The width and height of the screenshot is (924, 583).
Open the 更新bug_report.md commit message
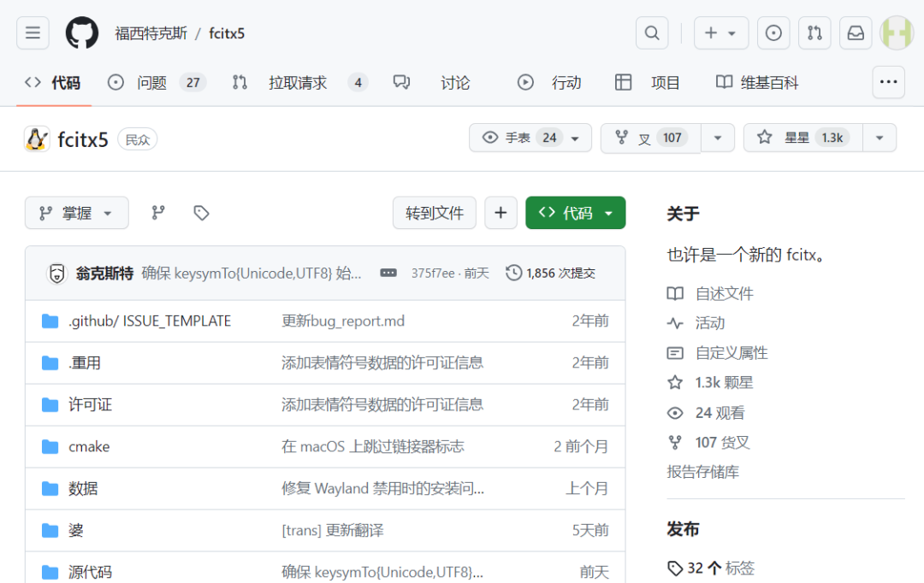point(343,321)
